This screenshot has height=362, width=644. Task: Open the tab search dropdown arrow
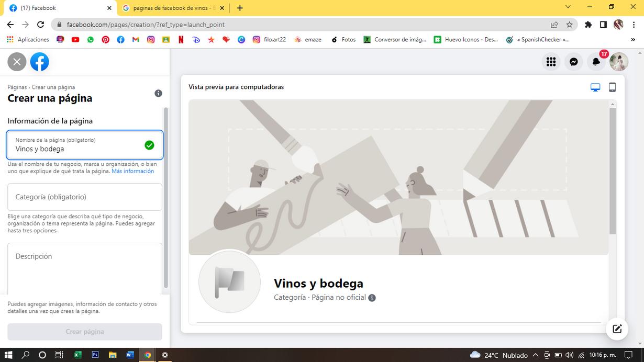[x=568, y=7]
